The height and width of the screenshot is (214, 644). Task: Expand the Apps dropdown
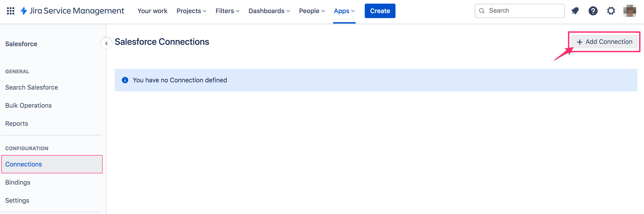click(344, 11)
